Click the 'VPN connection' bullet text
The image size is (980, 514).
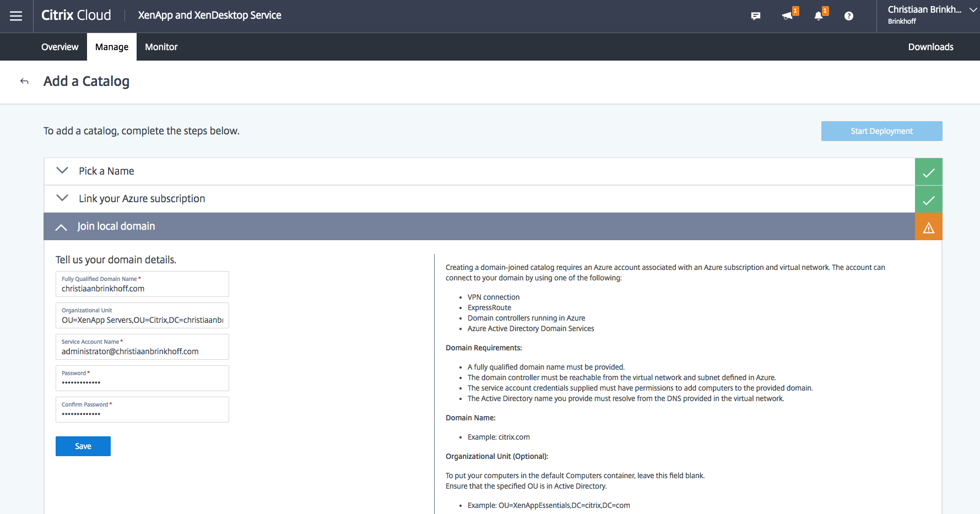pos(494,297)
